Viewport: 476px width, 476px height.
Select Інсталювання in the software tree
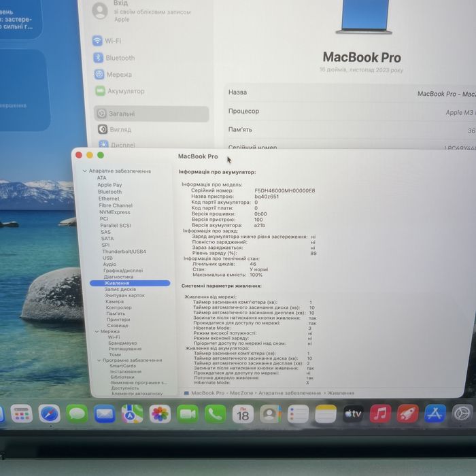126,371
